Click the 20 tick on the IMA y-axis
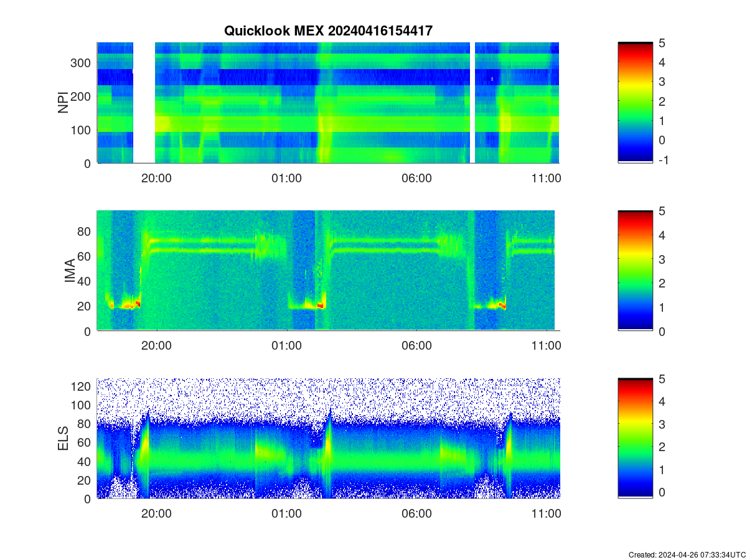747x560 pixels. point(85,306)
